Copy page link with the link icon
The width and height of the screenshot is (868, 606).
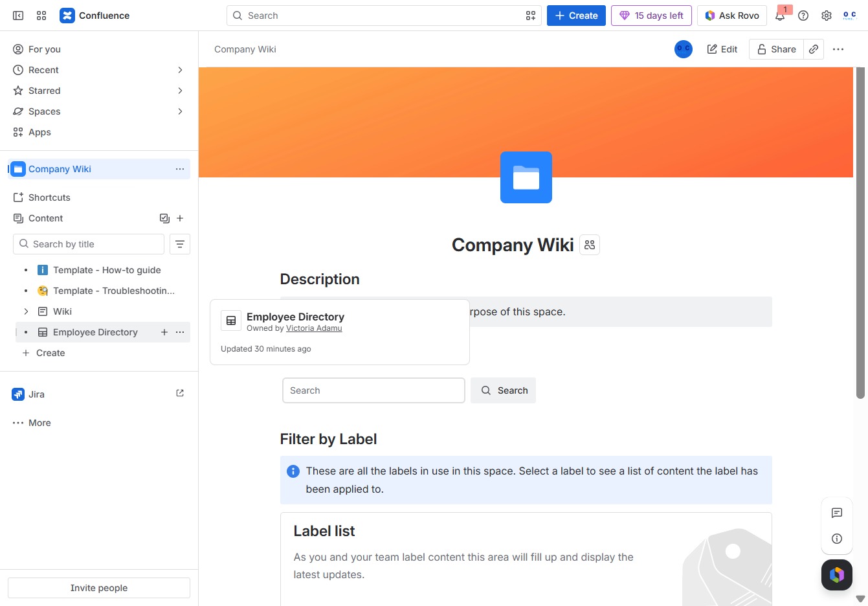(814, 49)
